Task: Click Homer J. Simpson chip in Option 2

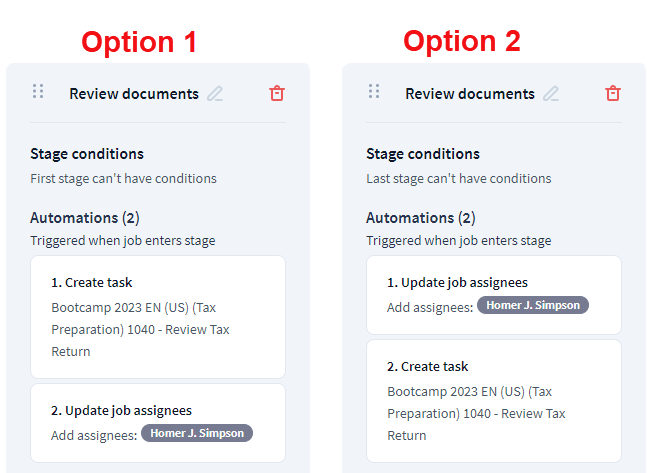Action: point(533,305)
